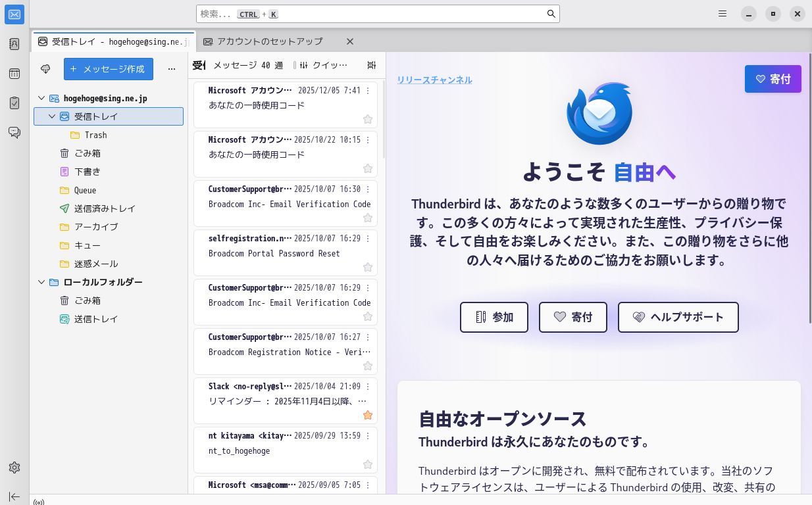Star the 2025/10/22 Microsoft message
Viewport: 812px width, 505px height.
coord(368,168)
